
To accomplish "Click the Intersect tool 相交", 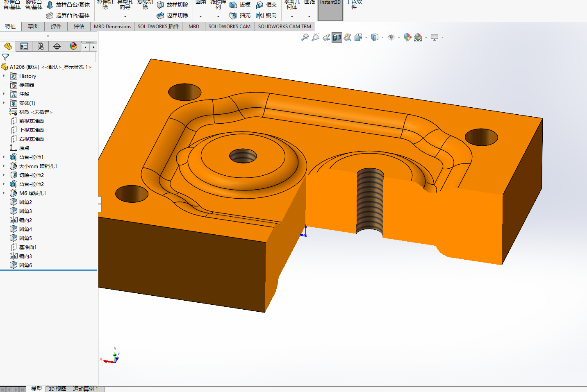I will coord(266,5).
